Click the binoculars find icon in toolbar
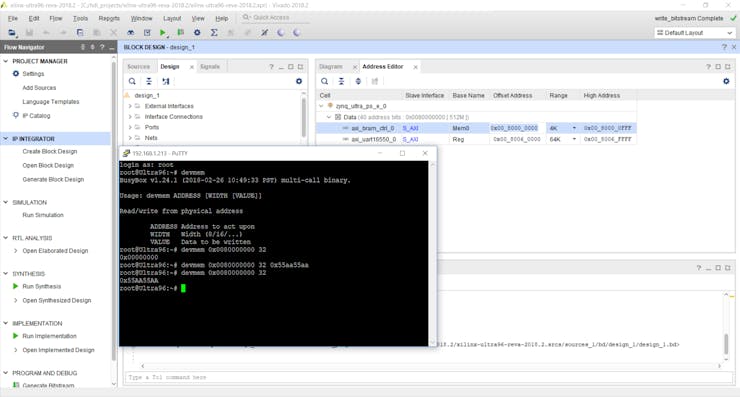The width and height of the screenshot is (740, 397). (x=131, y=33)
